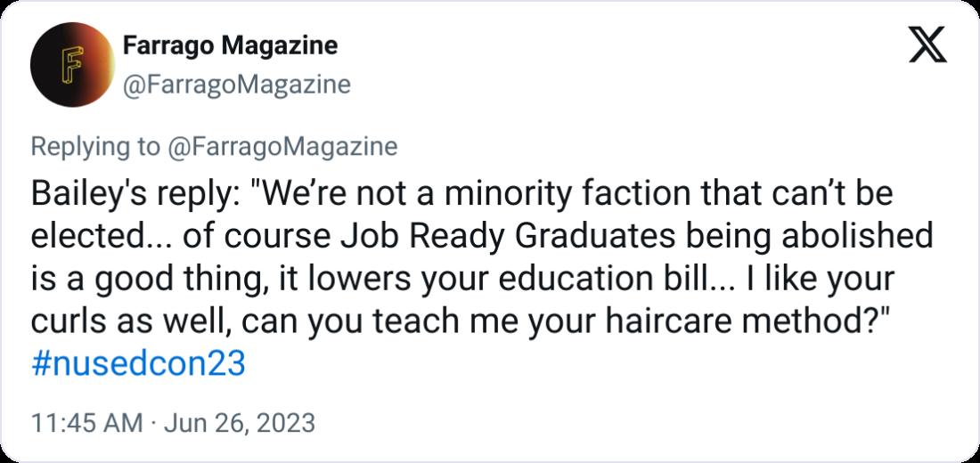Screen dimensions: 980x463
Task: Open the #nusedcon23 hashtag
Action: (137, 364)
